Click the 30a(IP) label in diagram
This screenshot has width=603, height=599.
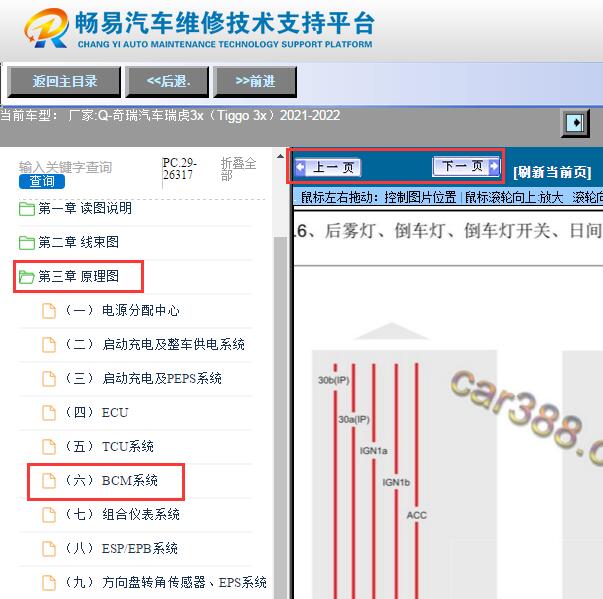pyautogui.click(x=354, y=419)
